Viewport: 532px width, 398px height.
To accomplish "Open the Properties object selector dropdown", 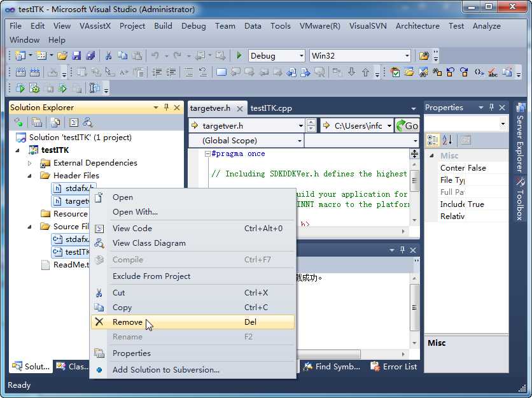I will point(503,124).
